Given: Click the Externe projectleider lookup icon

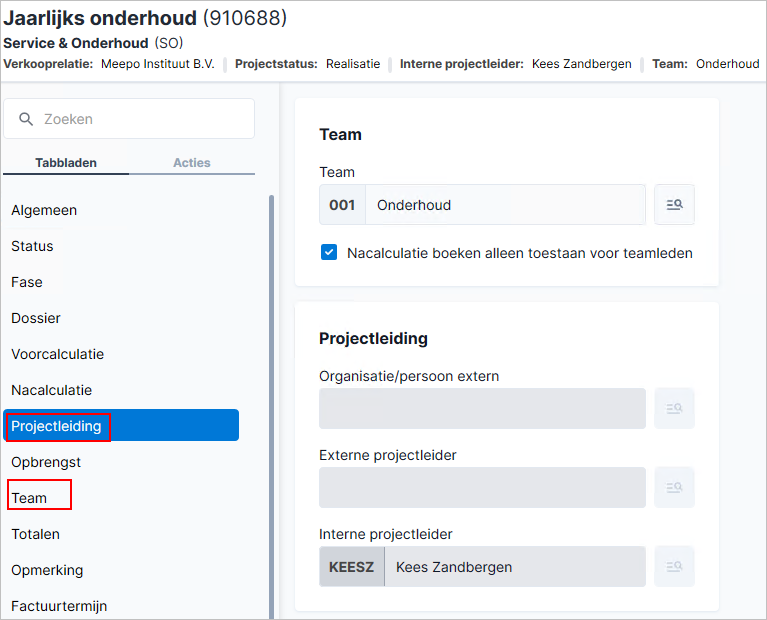Looking at the screenshot, I should [674, 487].
